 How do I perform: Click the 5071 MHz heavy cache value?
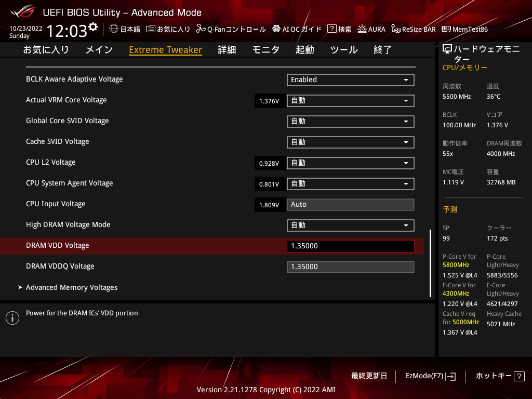[x=501, y=324]
